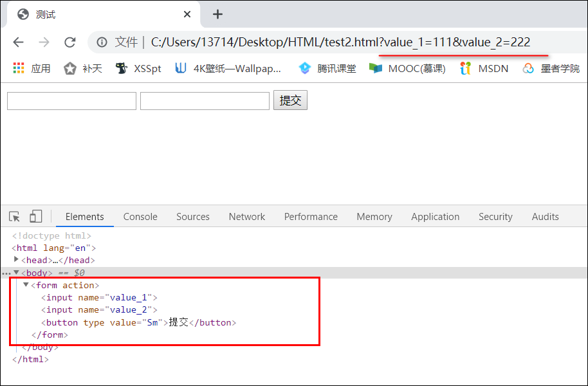Switch to the Application tab
Image resolution: width=588 pixels, height=386 pixels.
pyautogui.click(x=435, y=217)
